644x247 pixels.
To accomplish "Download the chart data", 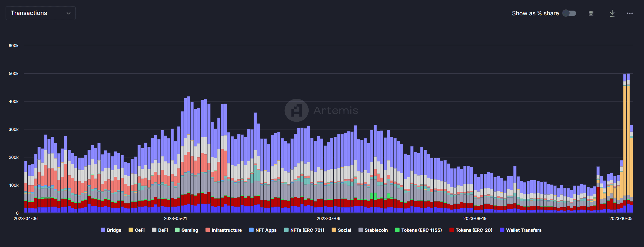I will tap(612, 13).
